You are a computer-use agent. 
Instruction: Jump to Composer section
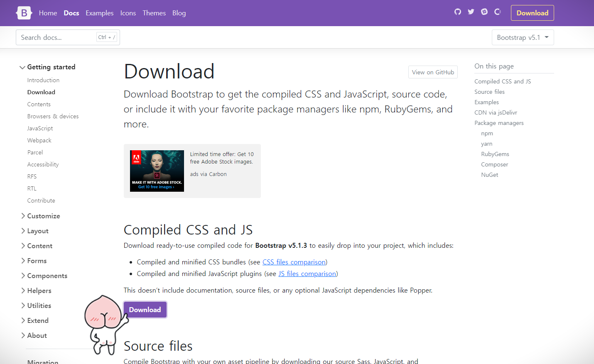click(x=494, y=164)
